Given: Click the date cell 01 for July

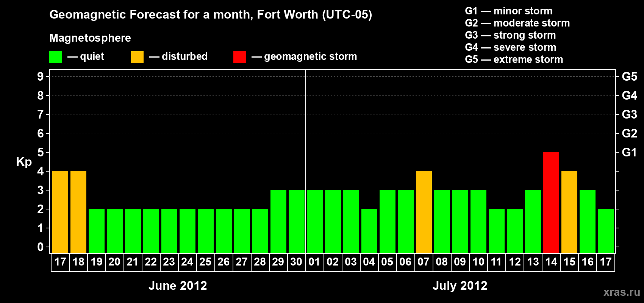Looking at the screenshot, I should (314, 262).
